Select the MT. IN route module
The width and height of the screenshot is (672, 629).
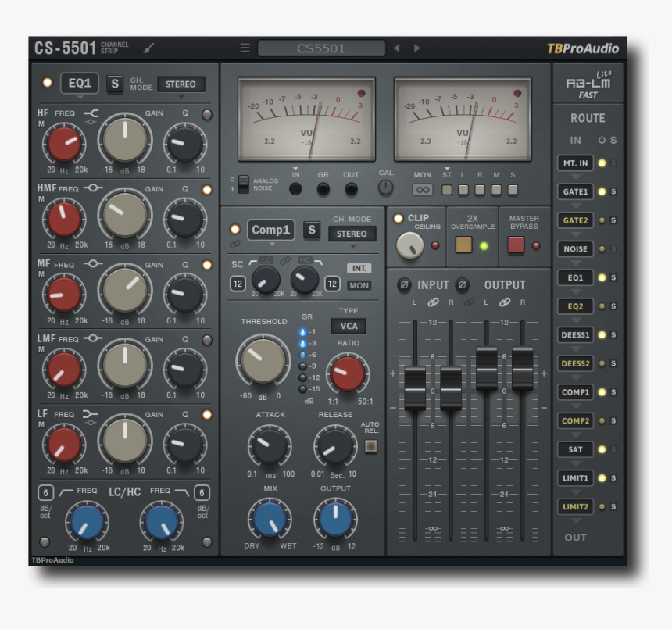[575, 163]
